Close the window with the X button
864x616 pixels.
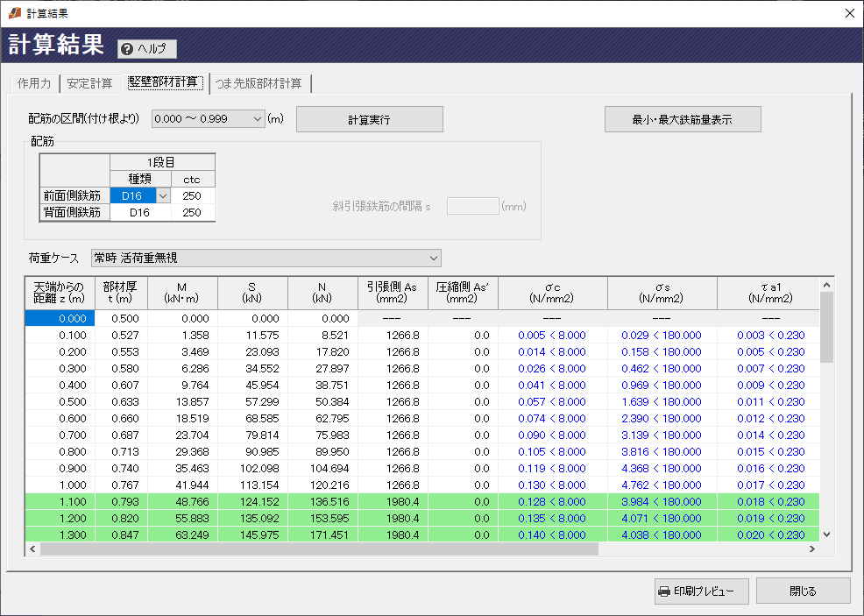pos(850,13)
